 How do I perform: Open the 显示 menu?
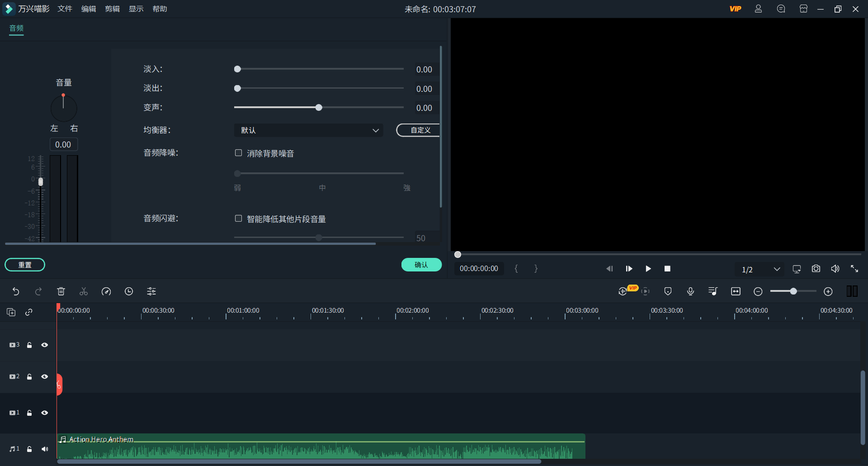point(136,9)
